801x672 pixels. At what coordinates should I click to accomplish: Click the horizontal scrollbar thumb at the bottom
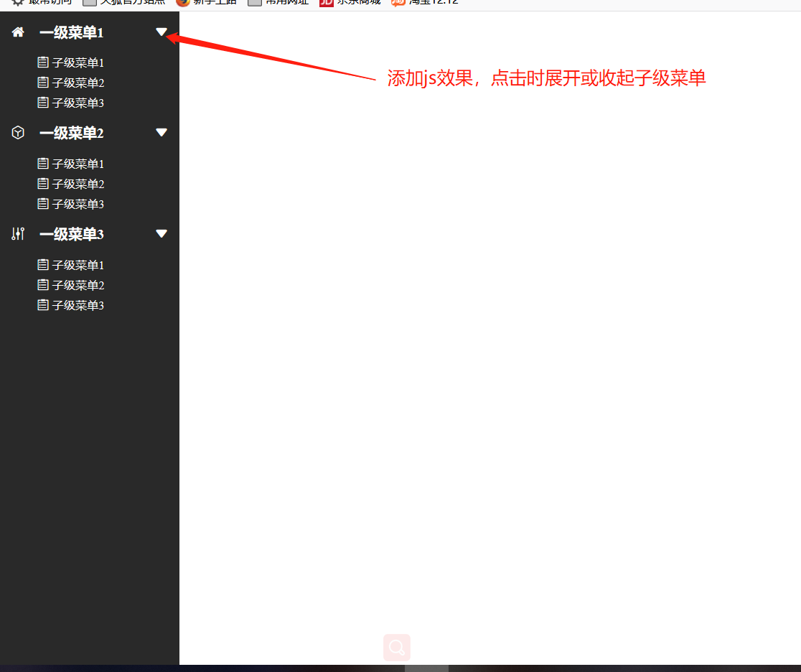tap(426, 668)
